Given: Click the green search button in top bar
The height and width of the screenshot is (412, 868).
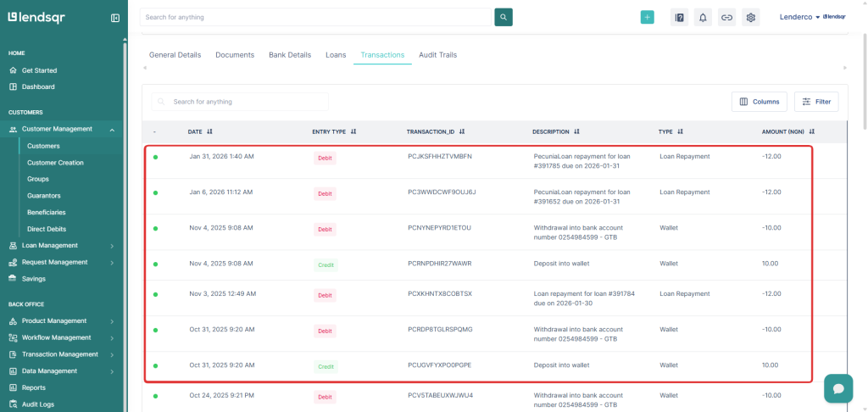Looking at the screenshot, I should tap(504, 17).
